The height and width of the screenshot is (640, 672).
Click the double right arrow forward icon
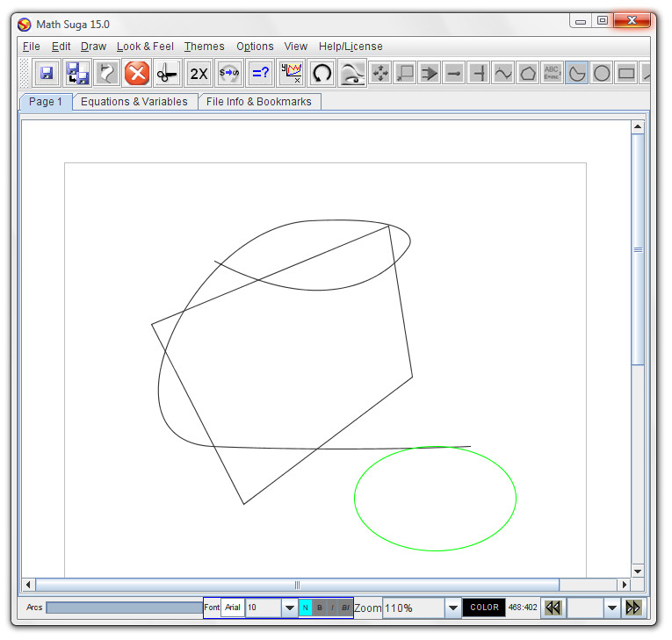(633, 608)
